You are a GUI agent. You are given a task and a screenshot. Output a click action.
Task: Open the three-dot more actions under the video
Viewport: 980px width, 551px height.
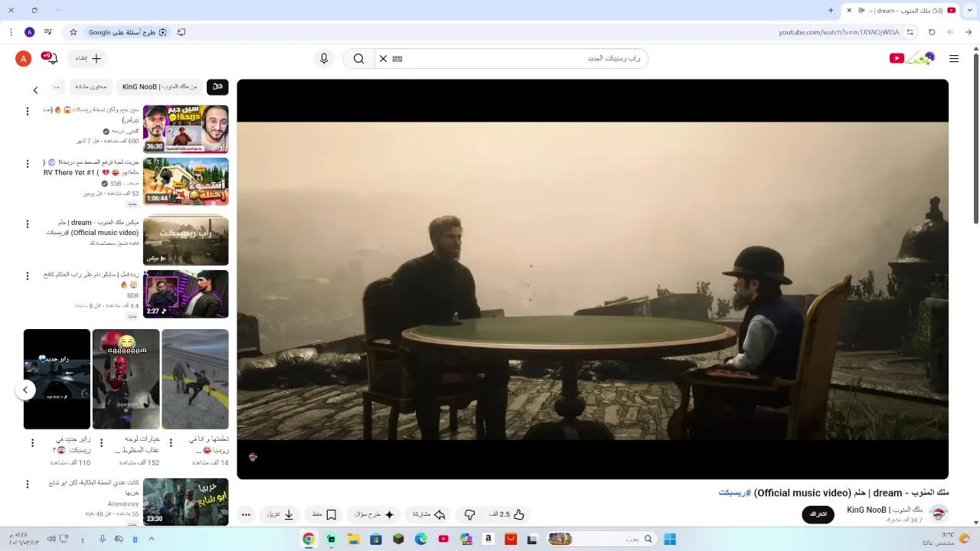(x=246, y=514)
